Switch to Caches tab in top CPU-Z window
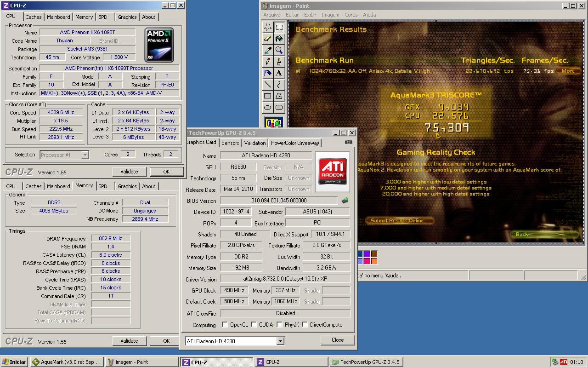 click(x=34, y=17)
